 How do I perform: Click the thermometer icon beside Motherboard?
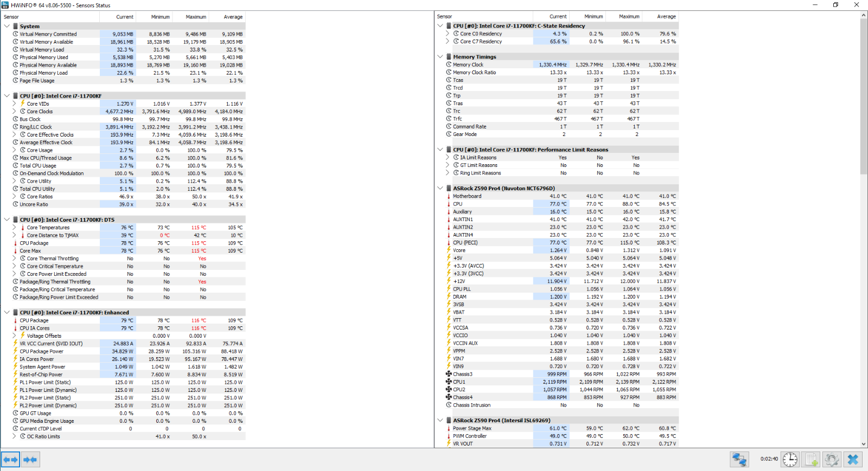tap(449, 196)
